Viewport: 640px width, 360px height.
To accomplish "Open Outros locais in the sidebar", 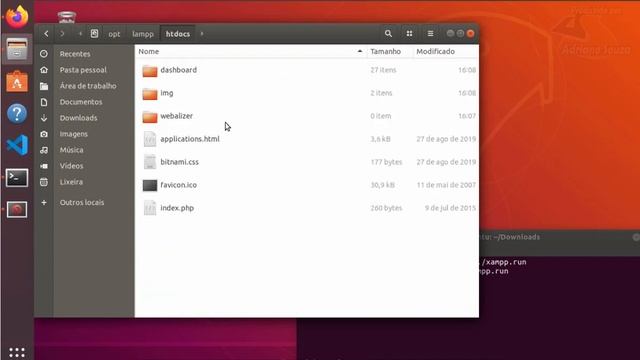I will (x=82, y=202).
